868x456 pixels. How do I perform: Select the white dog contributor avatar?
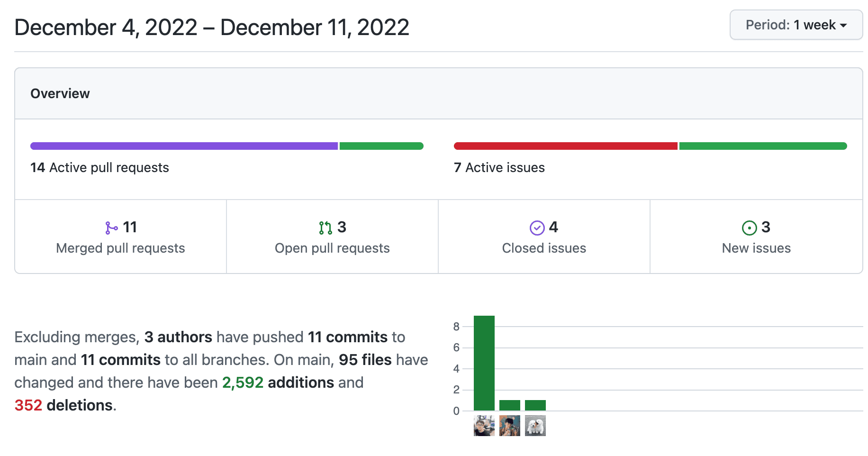coord(535,426)
